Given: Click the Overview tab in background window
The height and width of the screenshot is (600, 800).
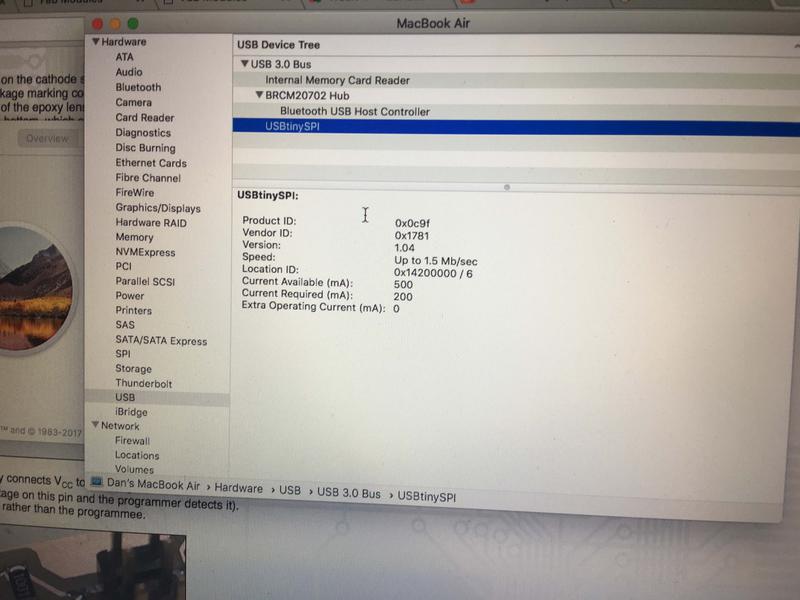Looking at the screenshot, I should click(x=47, y=139).
